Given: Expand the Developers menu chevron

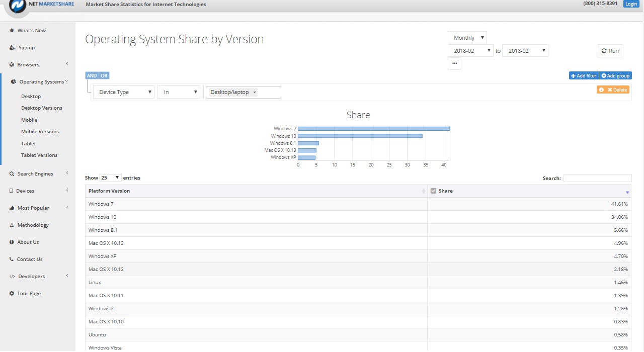Looking at the screenshot, I should tap(67, 276).
